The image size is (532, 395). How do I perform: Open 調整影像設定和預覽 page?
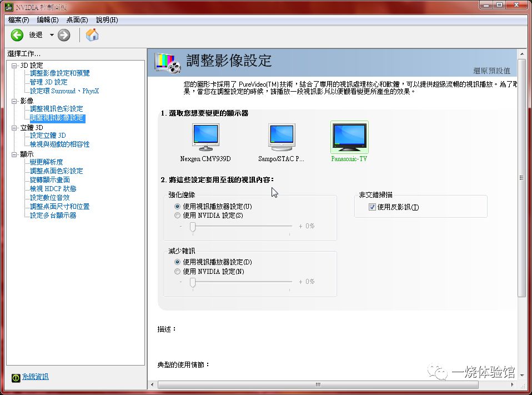(60, 73)
